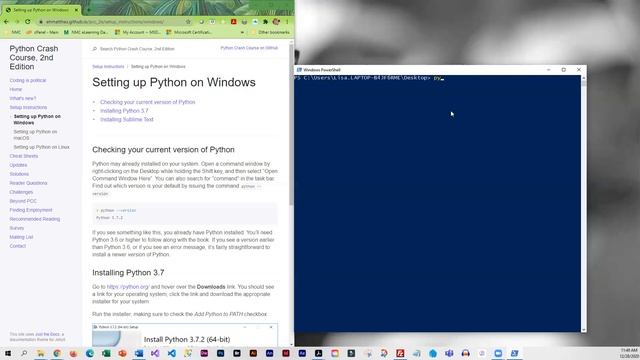Open File Explorer from the taskbar
The width and height of the screenshot is (640, 360).
pos(40,353)
